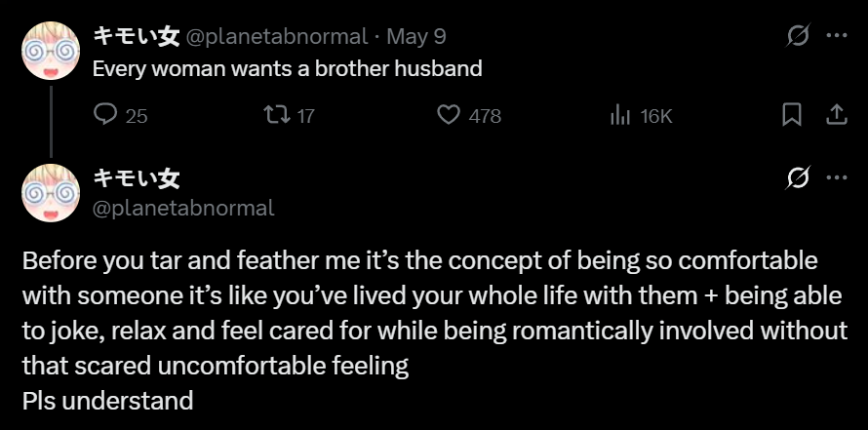Image resolution: width=868 pixels, height=430 pixels.
Task: Open more options menu on second tweet
Action: 836,178
